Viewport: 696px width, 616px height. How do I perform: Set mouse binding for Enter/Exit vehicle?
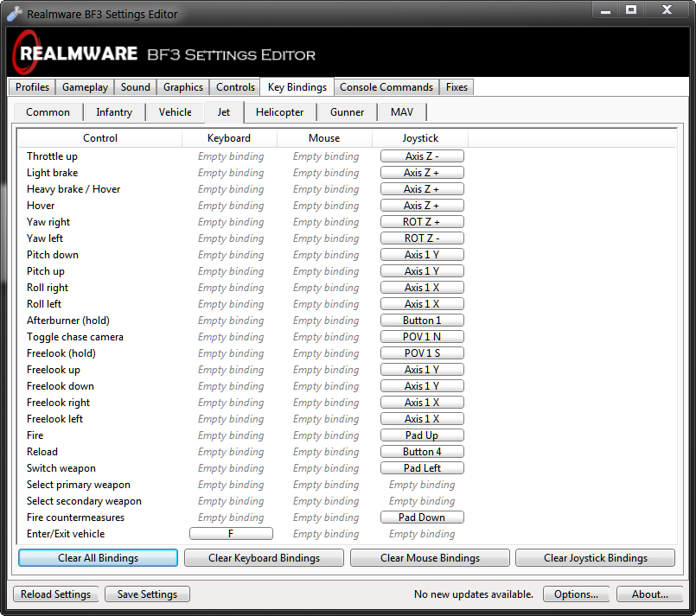(x=326, y=534)
